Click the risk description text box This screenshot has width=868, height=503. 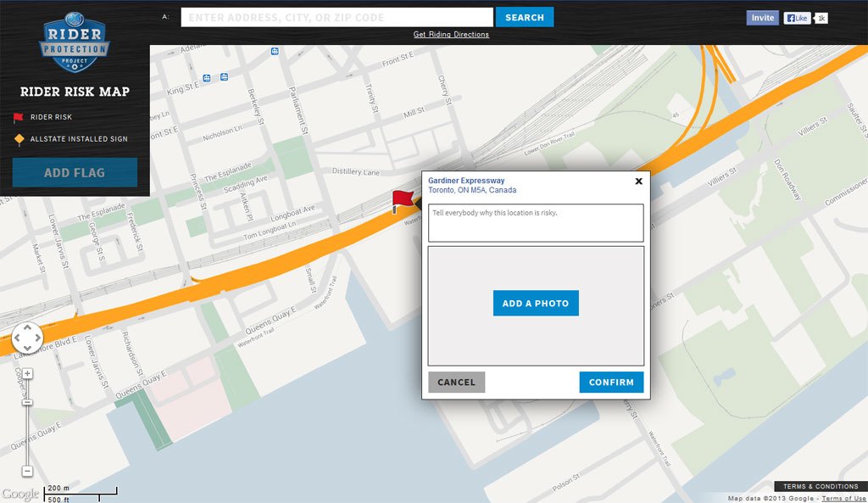tap(535, 222)
